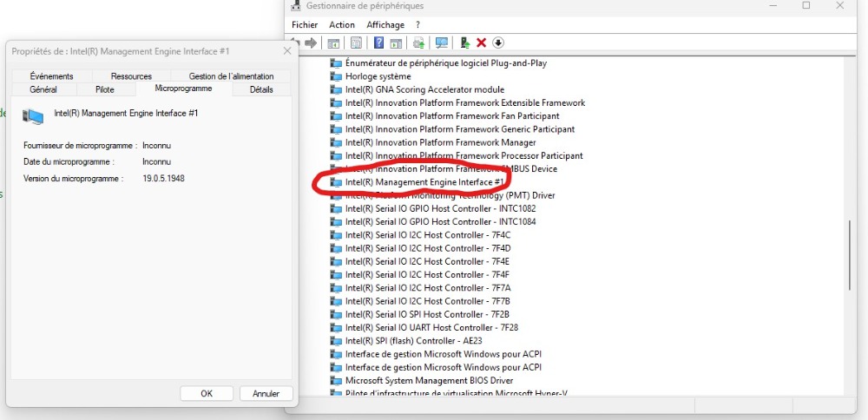Click the forward arrow in Device Manager toolbar

pyautogui.click(x=311, y=43)
